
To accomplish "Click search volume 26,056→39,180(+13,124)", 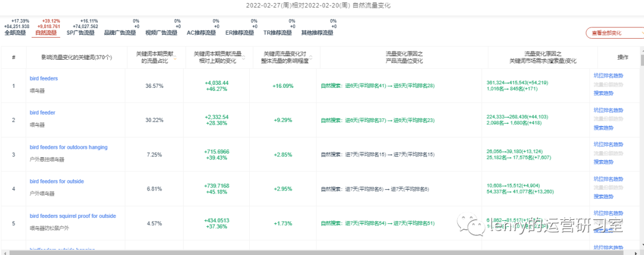I will point(515,152).
